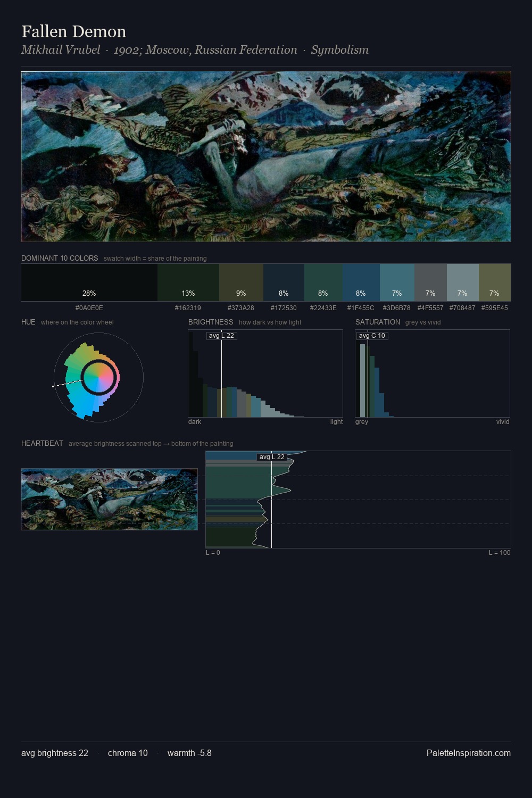Select the #0A0E0E 28% color swatch
532x798 pixels.
[x=89, y=282]
